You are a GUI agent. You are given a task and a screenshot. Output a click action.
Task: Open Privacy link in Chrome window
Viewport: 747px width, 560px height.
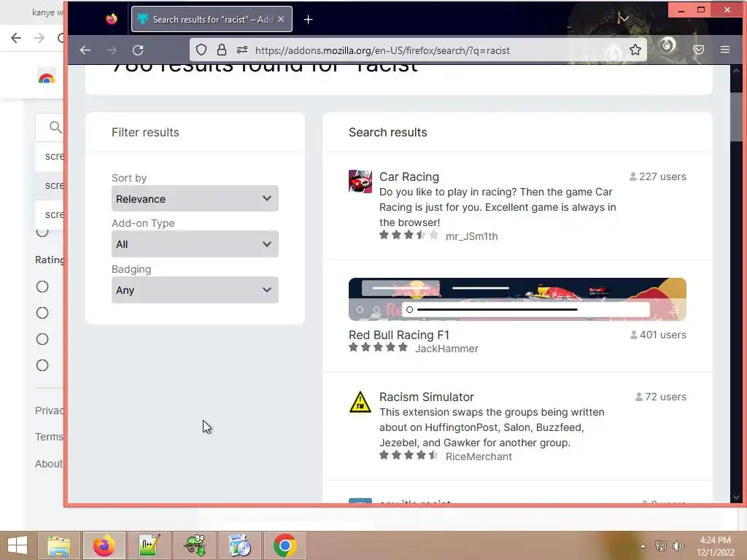pyautogui.click(x=49, y=411)
